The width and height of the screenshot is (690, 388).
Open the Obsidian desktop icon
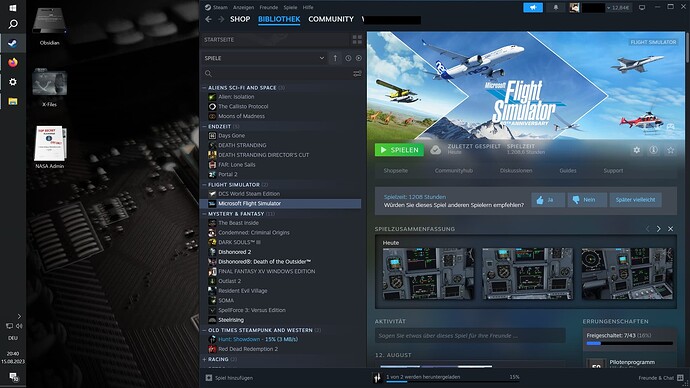[x=49, y=26]
